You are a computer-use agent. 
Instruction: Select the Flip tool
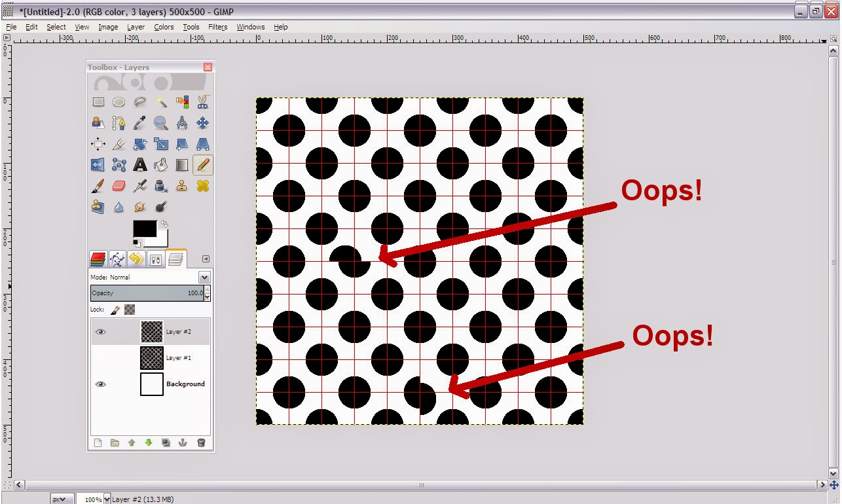pos(98,165)
